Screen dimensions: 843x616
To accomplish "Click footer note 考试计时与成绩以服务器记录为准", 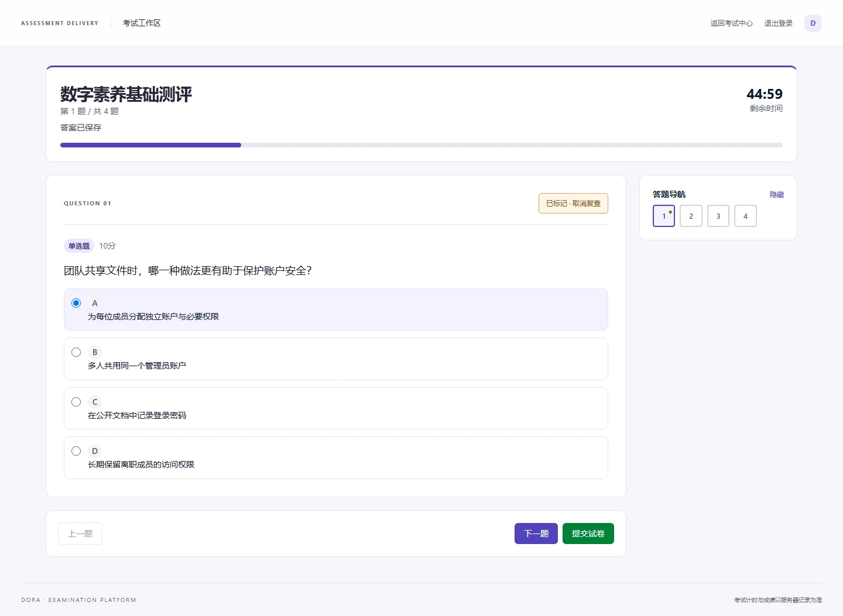I will (778, 600).
